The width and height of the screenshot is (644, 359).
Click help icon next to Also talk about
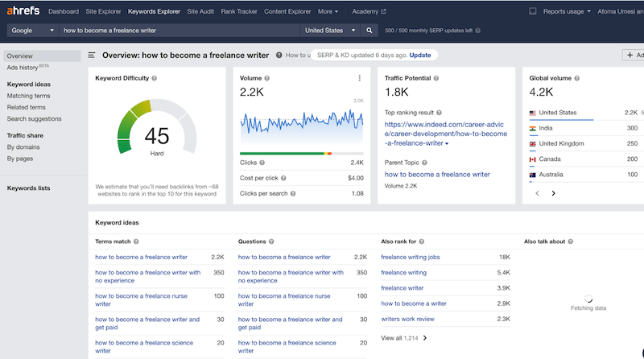[x=571, y=241]
